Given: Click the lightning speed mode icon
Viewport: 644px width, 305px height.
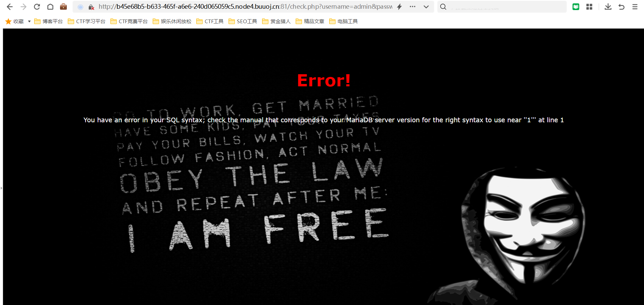Looking at the screenshot, I should click(x=399, y=7).
